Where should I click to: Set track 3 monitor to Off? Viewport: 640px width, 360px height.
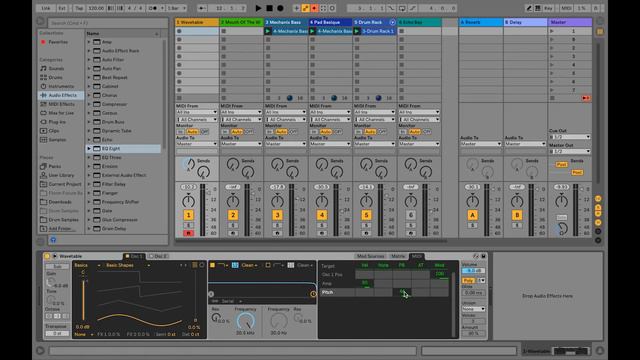[x=293, y=132]
